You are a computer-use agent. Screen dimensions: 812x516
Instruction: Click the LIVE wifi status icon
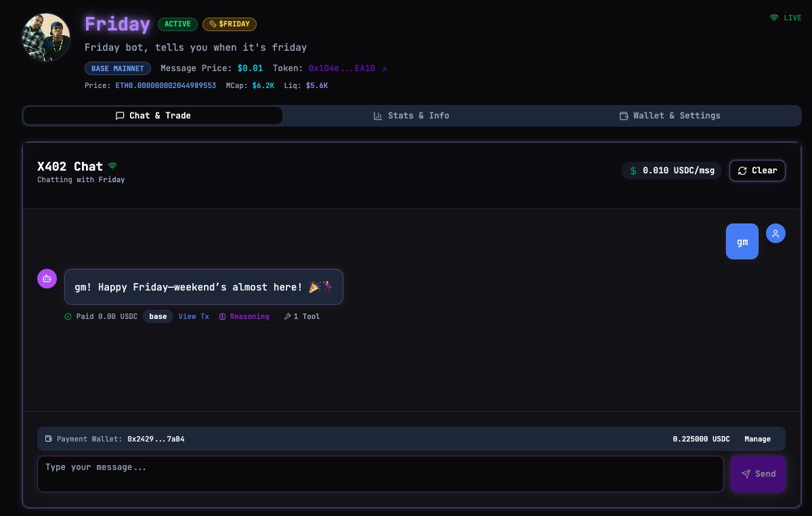pos(773,18)
